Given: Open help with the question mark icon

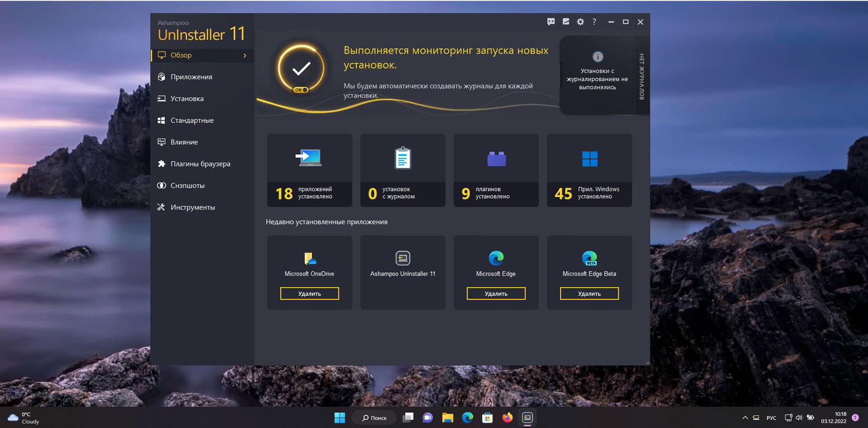Looking at the screenshot, I should pos(594,22).
